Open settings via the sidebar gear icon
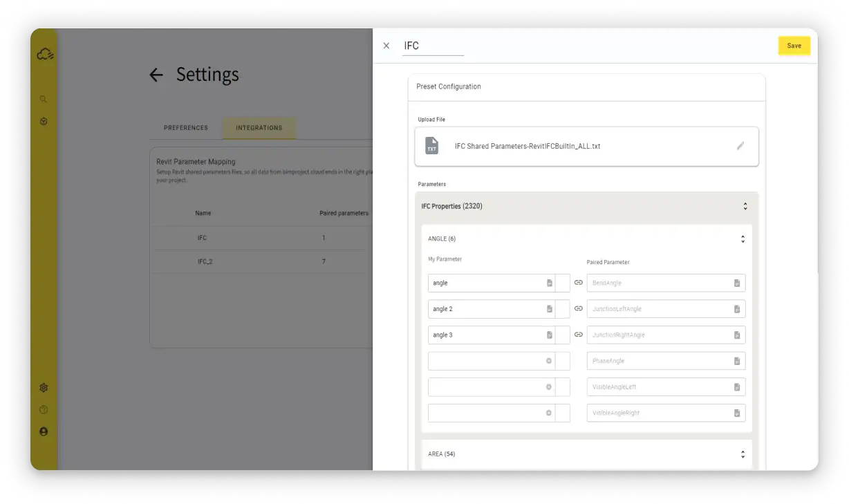849x504 pixels. pos(44,388)
